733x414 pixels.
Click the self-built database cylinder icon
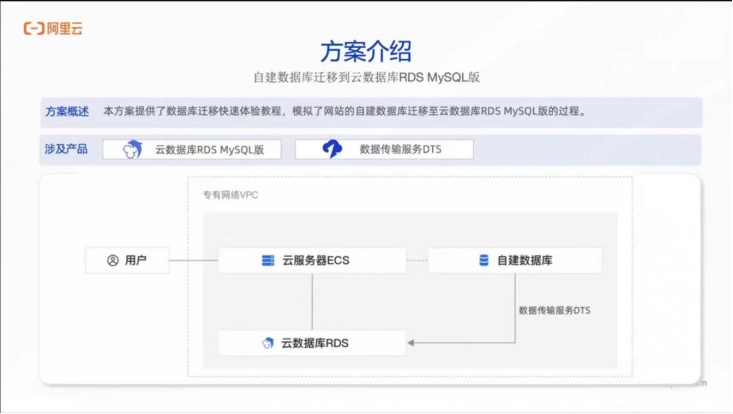[x=484, y=260]
